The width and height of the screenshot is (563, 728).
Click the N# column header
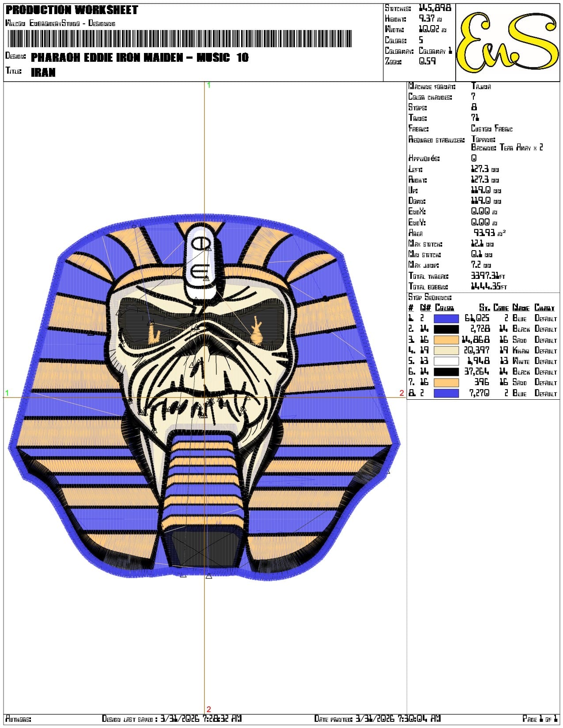point(425,308)
